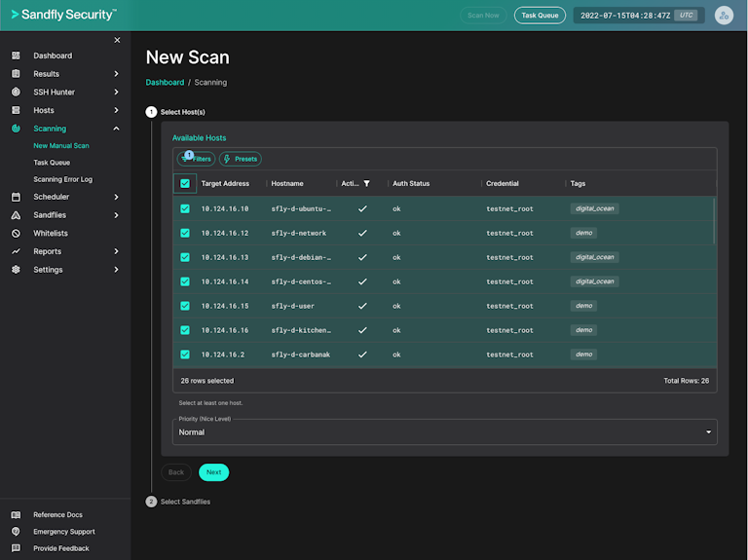The height and width of the screenshot is (560, 748).
Task: Click the Scanning radar icon
Action: [x=16, y=129]
